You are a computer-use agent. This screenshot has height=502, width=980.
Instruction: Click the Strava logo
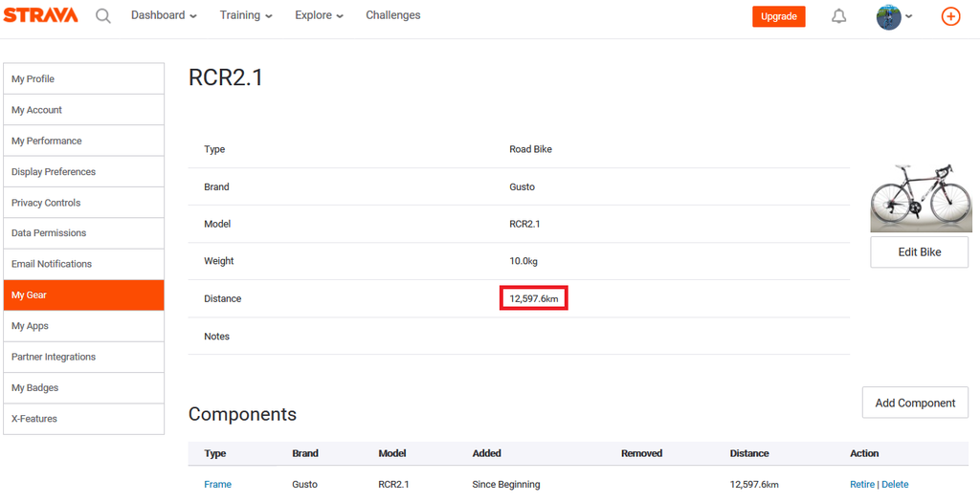coord(40,15)
